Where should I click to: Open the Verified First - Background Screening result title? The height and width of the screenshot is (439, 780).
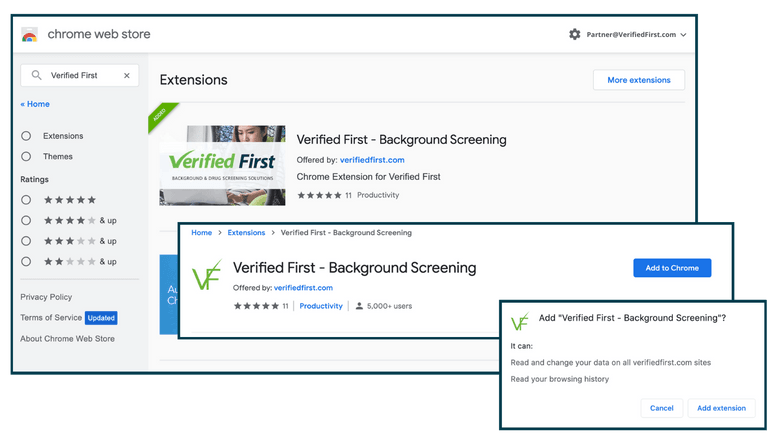pyautogui.click(x=401, y=140)
